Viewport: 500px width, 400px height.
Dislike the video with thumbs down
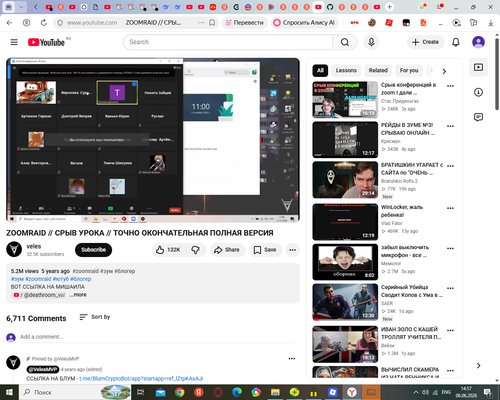click(x=196, y=250)
